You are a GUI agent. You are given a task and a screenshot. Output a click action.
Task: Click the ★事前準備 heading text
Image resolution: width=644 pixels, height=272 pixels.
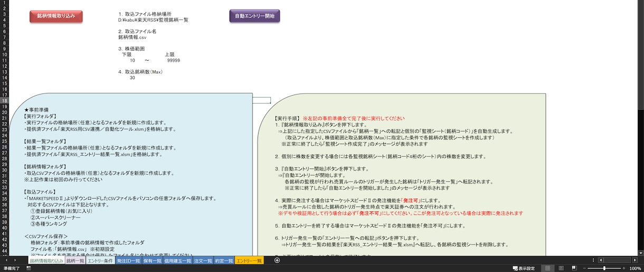click(x=36, y=110)
